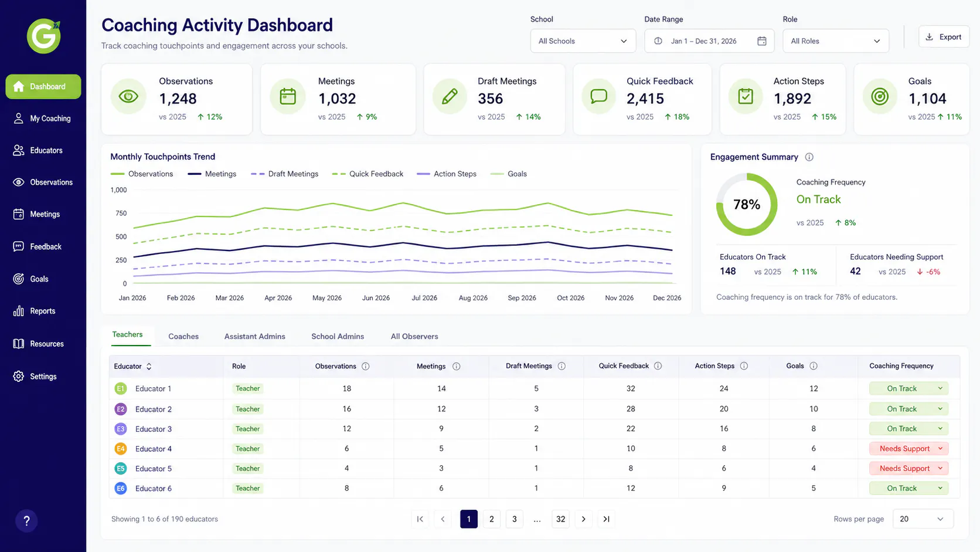
Task: Open the calendar icon in Date Range
Action: (x=762, y=41)
